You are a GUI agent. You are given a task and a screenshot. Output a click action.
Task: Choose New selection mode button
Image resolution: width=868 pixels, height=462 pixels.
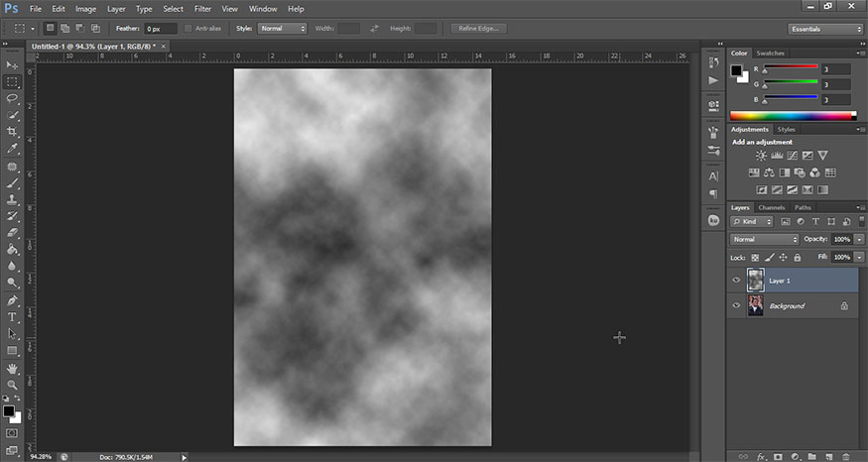click(50, 28)
